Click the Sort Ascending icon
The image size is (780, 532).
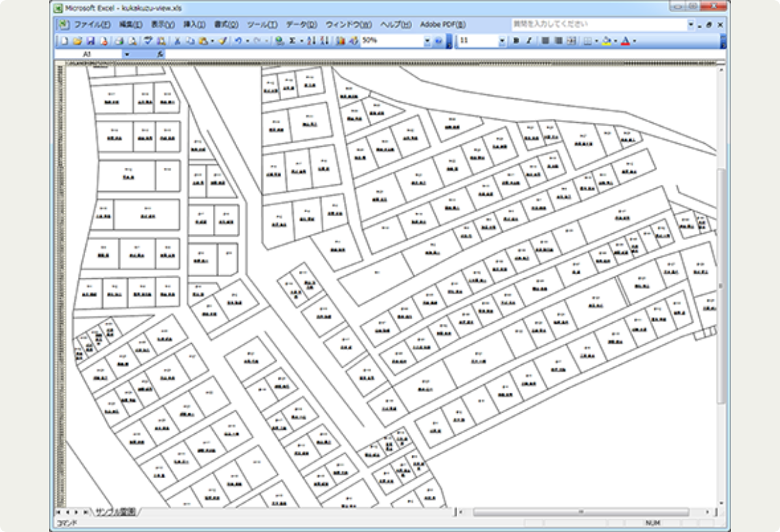tap(310, 41)
